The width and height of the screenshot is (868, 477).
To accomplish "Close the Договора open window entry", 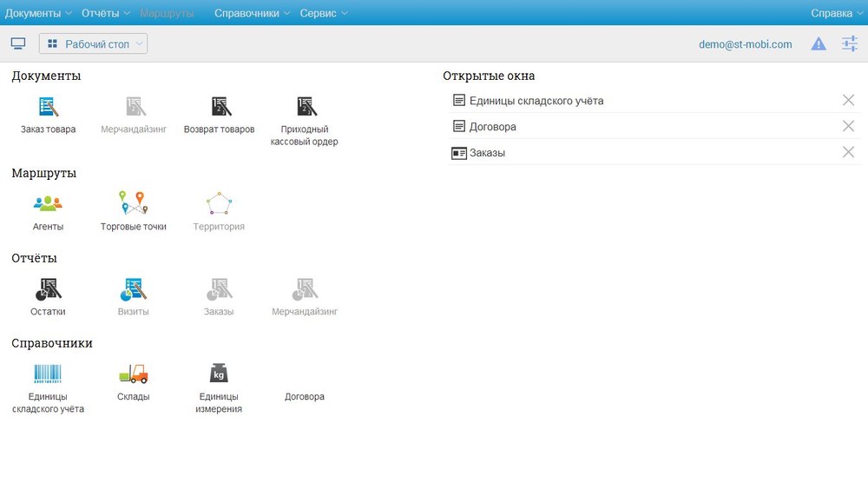I will [848, 126].
